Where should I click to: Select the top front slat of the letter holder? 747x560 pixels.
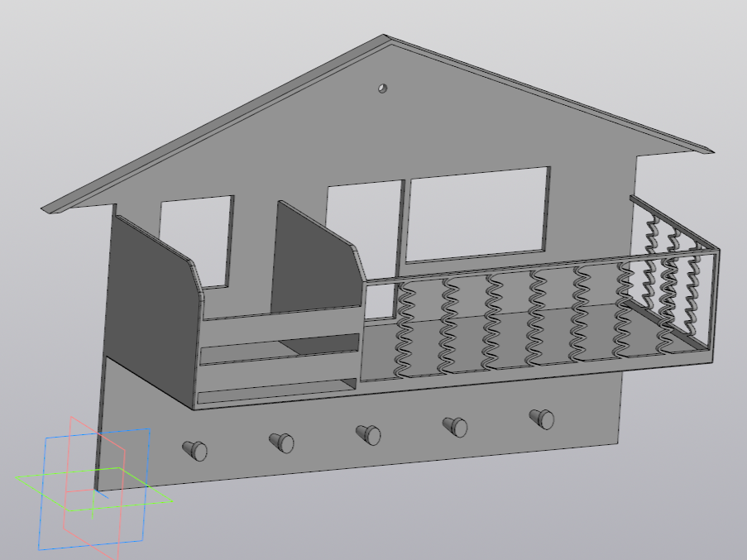click(x=281, y=326)
